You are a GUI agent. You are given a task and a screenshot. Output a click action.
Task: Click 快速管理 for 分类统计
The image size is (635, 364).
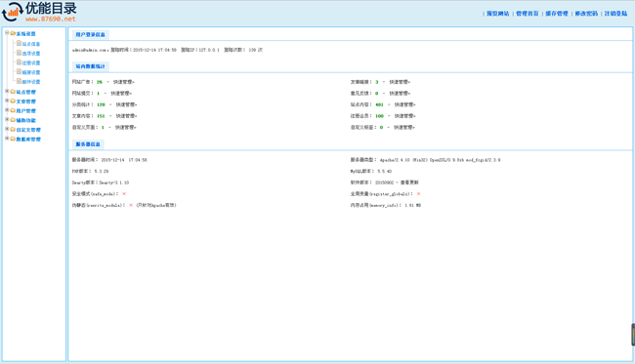click(x=126, y=104)
